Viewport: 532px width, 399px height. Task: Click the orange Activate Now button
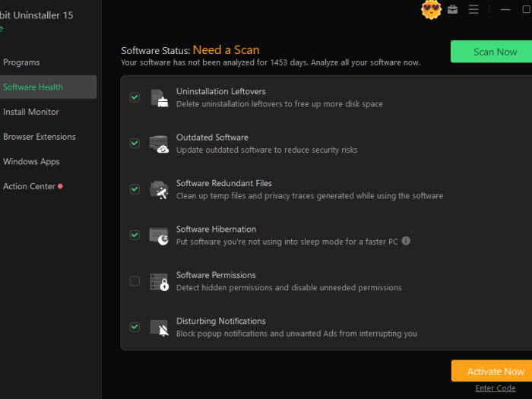(492, 371)
